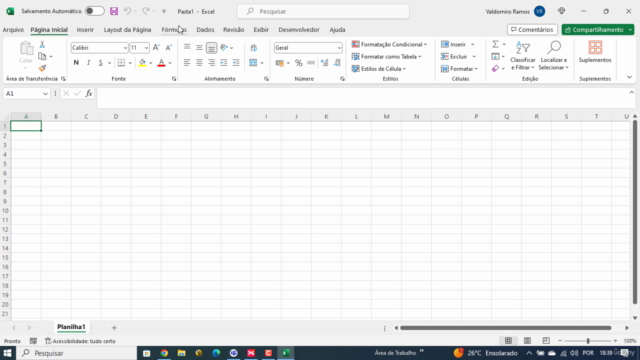
Task: Click Localizar e Selecionar button
Action: (554, 56)
